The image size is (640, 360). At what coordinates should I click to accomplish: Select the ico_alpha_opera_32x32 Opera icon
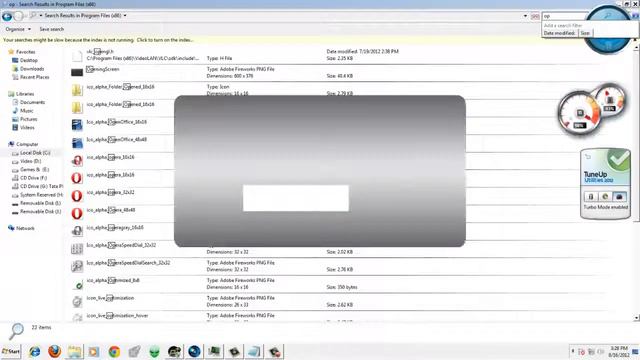(77, 196)
